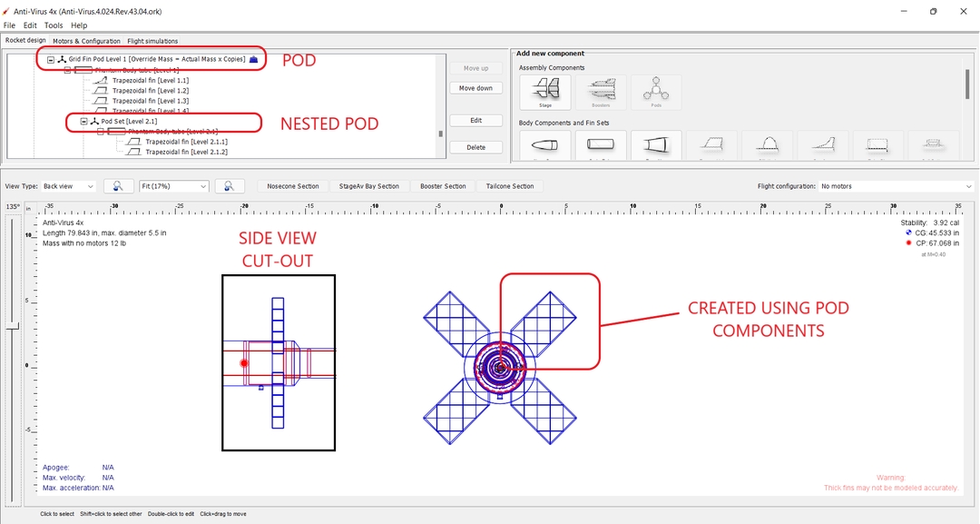Screen dimensions: 980x524
Task: Open the File menu
Action: click(x=9, y=25)
